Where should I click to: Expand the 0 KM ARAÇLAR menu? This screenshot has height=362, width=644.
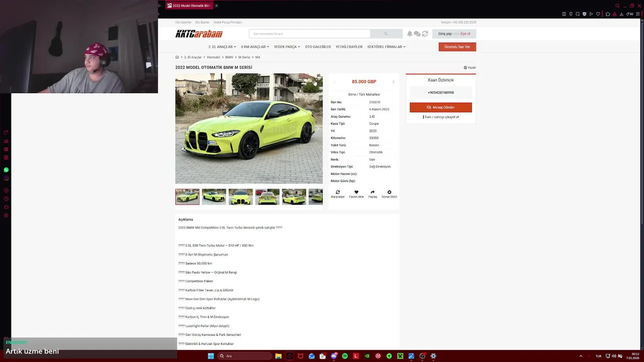tap(255, 47)
